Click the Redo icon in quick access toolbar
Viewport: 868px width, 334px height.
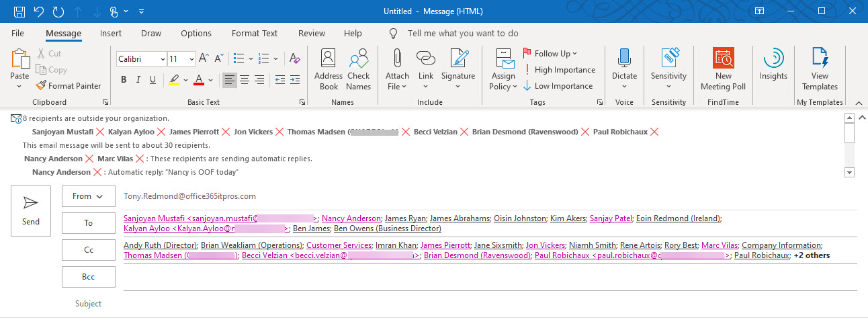click(x=58, y=11)
